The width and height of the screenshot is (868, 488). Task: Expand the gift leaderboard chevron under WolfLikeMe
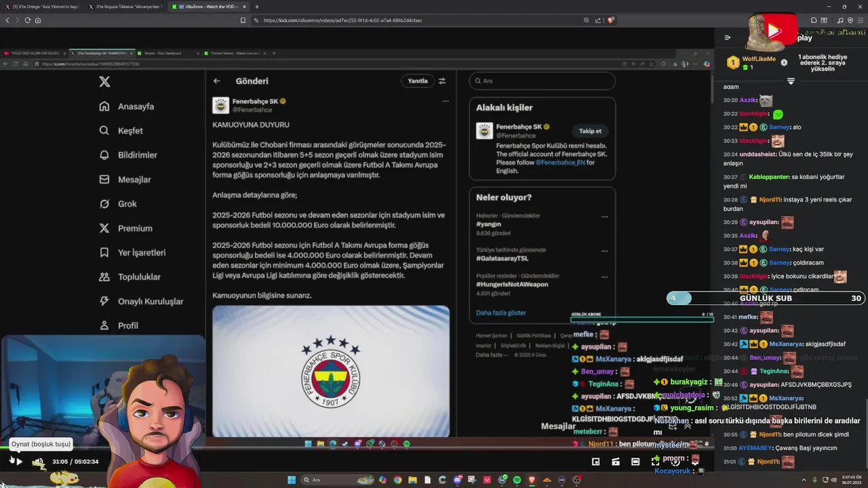791,81
